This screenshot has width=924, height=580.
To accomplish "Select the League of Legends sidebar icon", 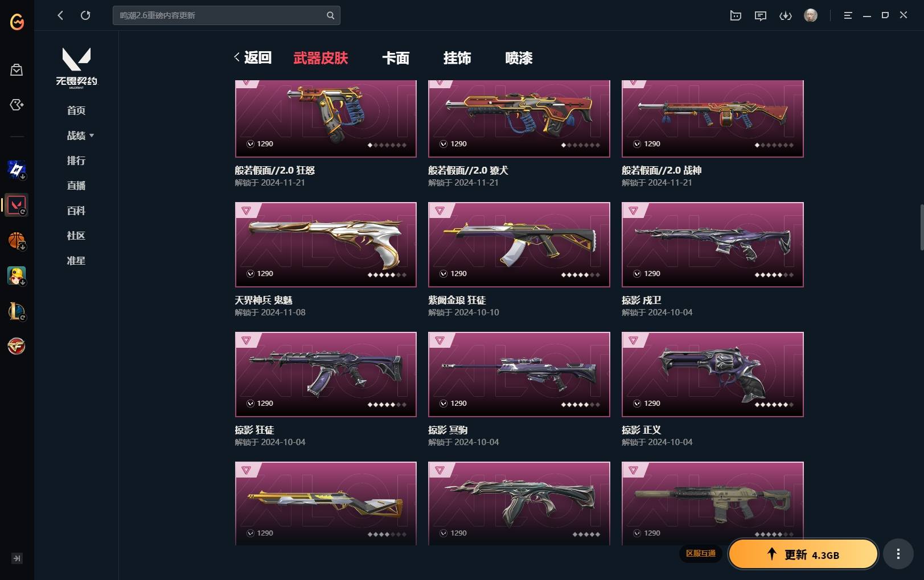I will pyautogui.click(x=17, y=311).
